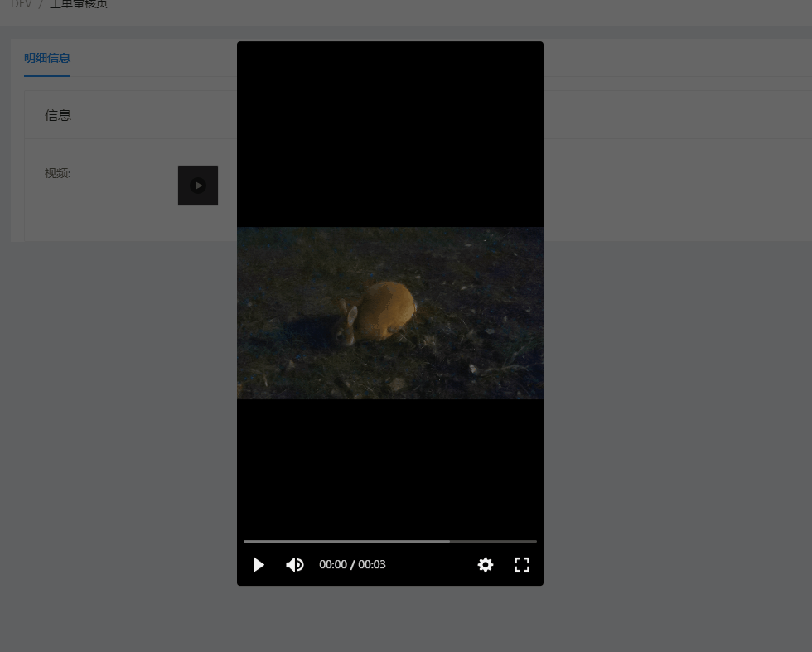Click the 视频: field label

pyautogui.click(x=57, y=173)
